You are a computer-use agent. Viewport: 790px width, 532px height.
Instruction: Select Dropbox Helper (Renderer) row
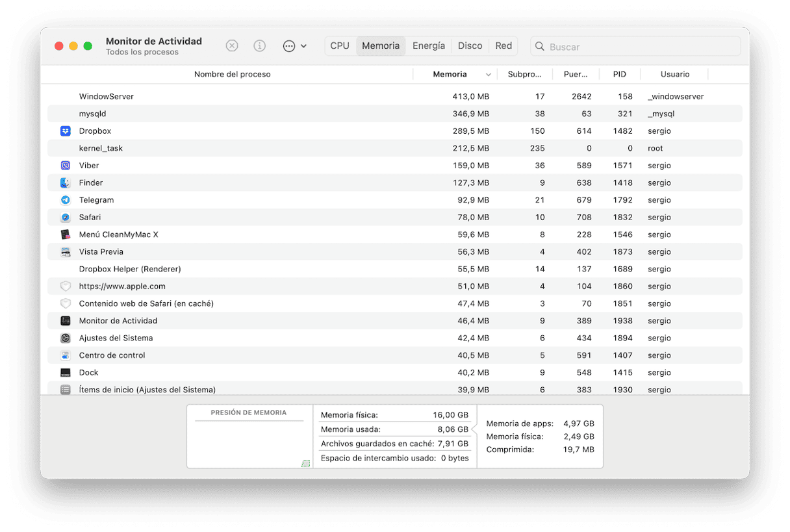pyautogui.click(x=395, y=269)
